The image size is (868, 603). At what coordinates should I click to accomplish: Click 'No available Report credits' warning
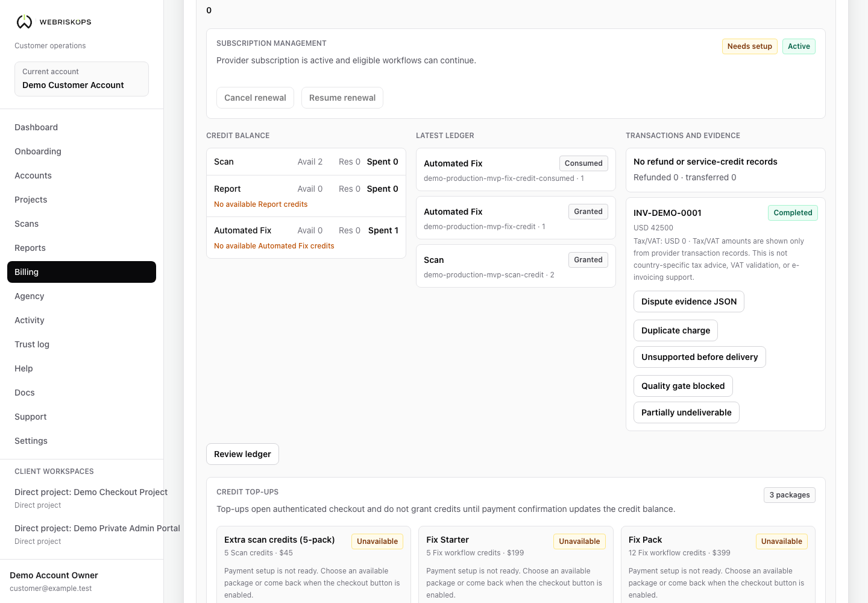[260, 204]
